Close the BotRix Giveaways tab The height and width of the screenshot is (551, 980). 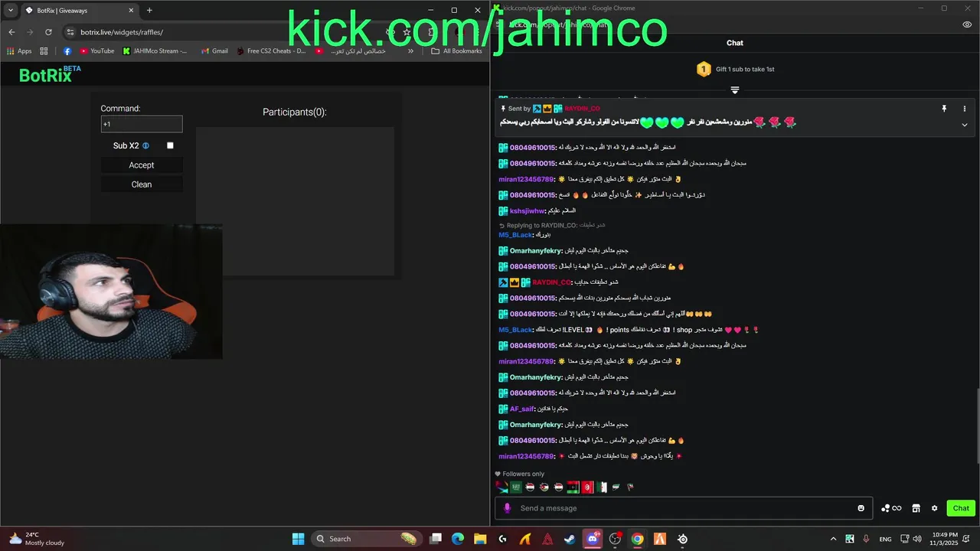click(x=131, y=11)
